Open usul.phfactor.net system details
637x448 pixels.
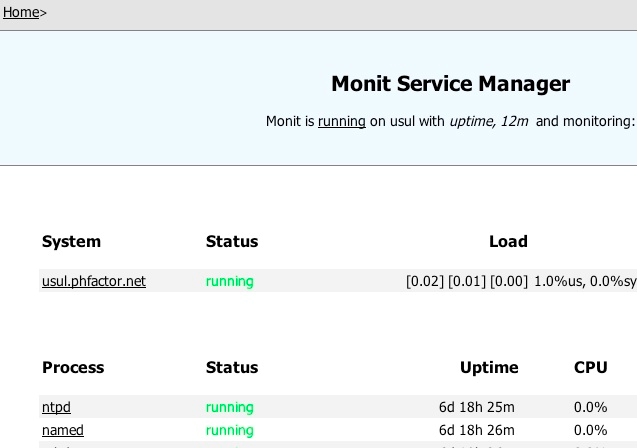click(94, 281)
